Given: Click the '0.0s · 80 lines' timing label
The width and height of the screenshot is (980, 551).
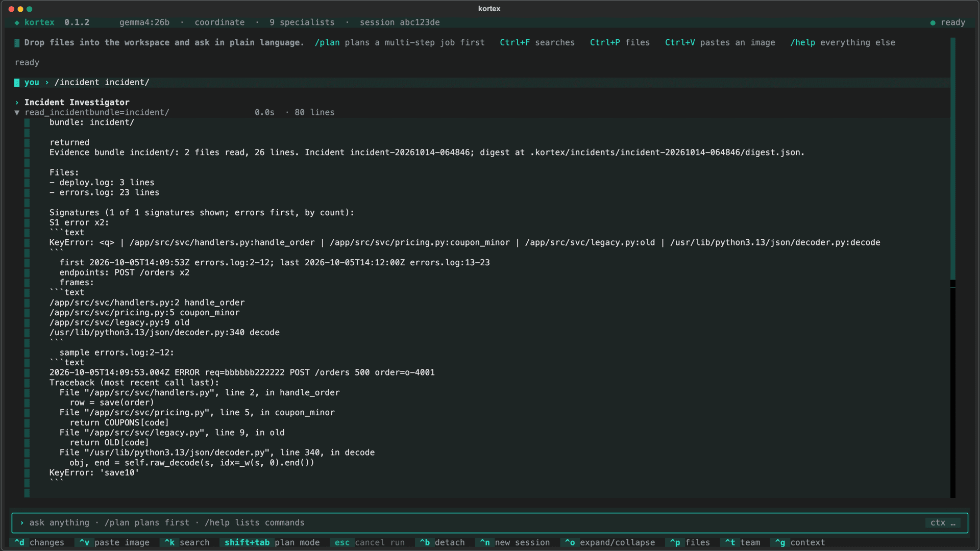Looking at the screenshot, I should (295, 112).
